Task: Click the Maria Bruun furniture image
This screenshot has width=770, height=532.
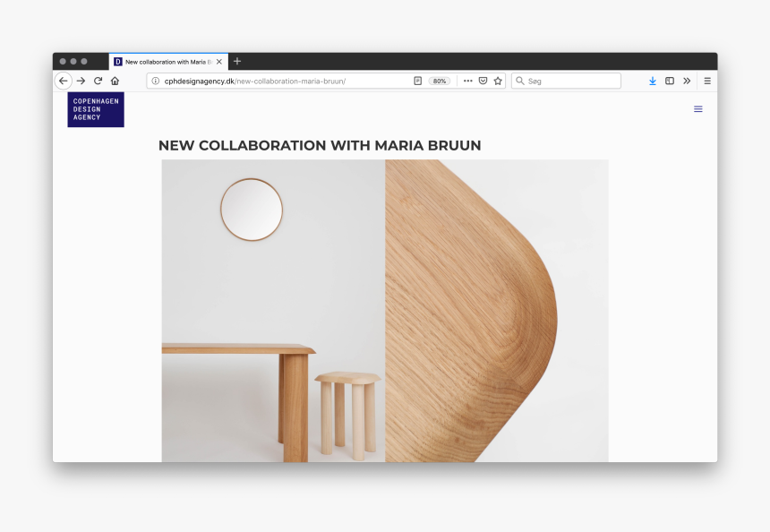Action: 385,311
